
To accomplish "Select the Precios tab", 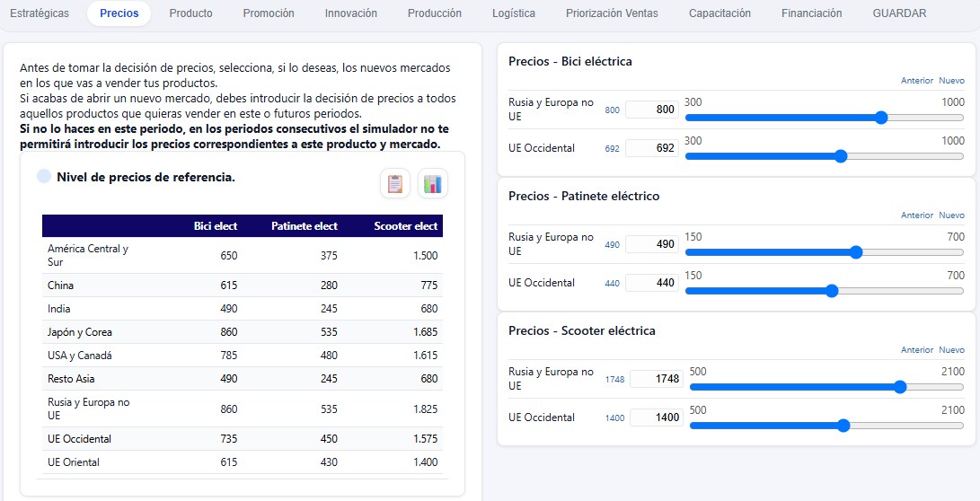I will [119, 13].
